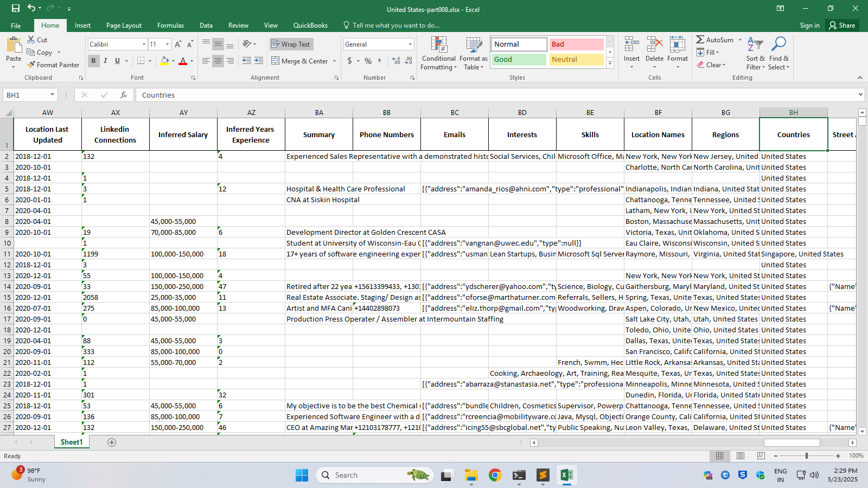This screenshot has width=868, height=488.
Task: Toggle Middle Align
Action: click(218, 44)
